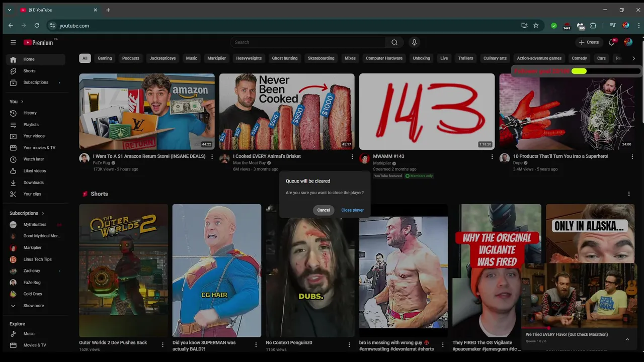The width and height of the screenshot is (644, 362).
Task: Open options for Superhero products video
Action: tap(632, 157)
